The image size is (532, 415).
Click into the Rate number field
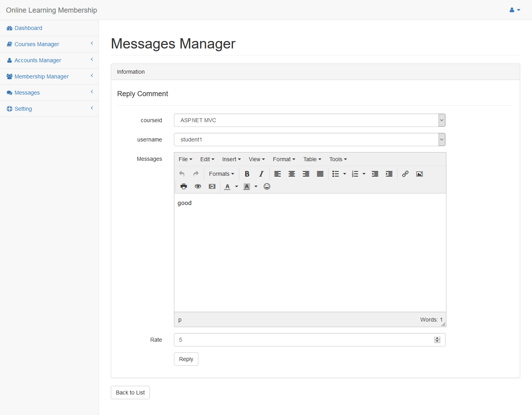304,340
